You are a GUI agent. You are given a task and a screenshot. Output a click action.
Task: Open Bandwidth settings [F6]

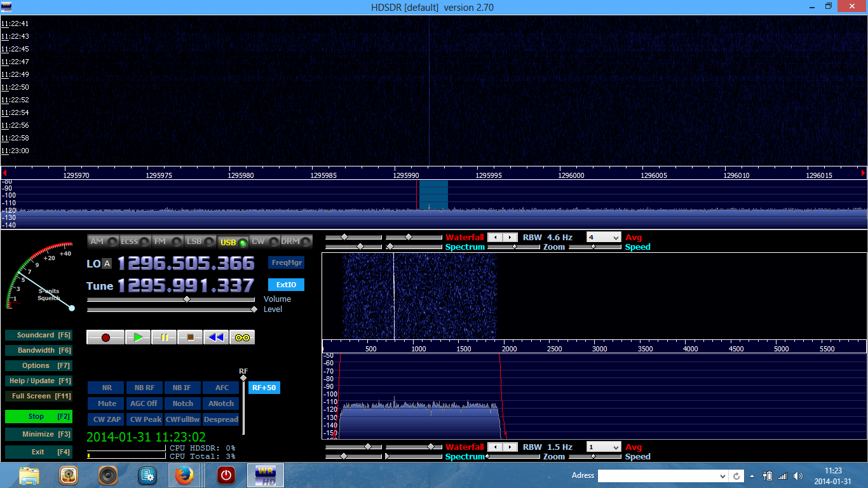[x=38, y=350]
